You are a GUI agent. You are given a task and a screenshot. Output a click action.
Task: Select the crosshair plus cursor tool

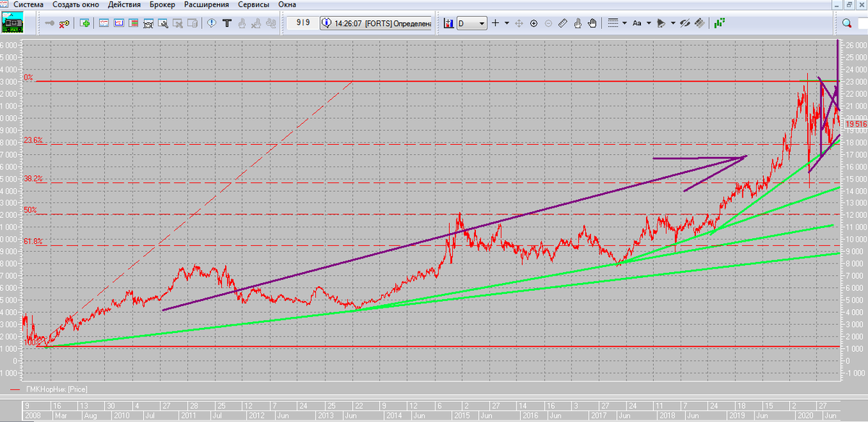[495, 23]
